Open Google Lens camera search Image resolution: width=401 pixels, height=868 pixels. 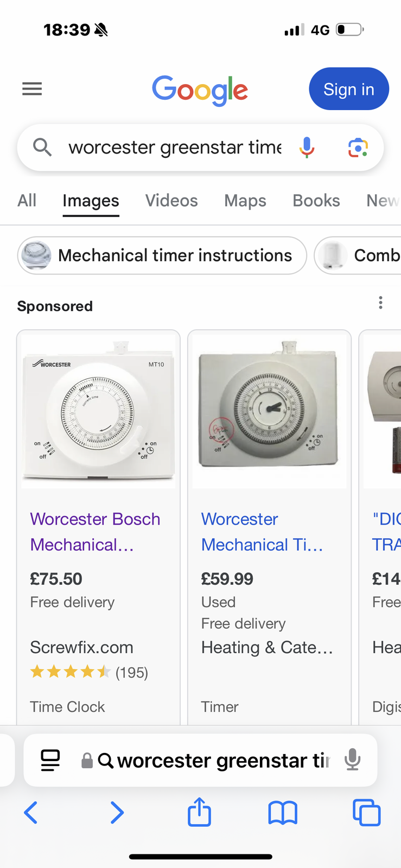click(x=358, y=147)
